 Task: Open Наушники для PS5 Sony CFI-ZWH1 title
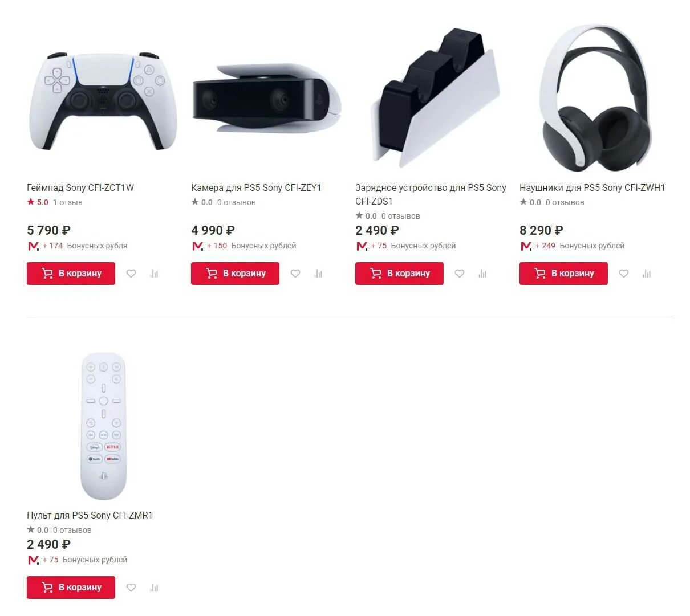(x=592, y=187)
